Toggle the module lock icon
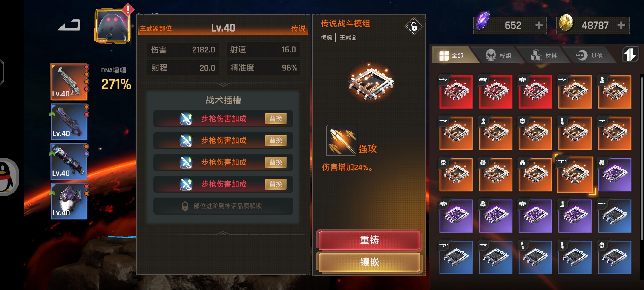 (414, 26)
